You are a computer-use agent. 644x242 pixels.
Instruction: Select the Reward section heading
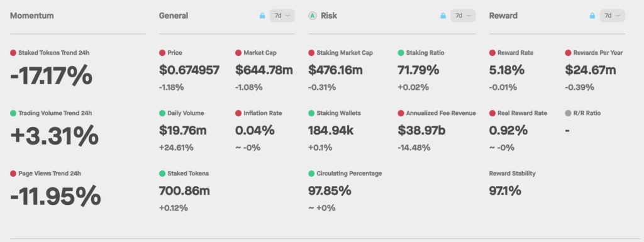point(503,16)
